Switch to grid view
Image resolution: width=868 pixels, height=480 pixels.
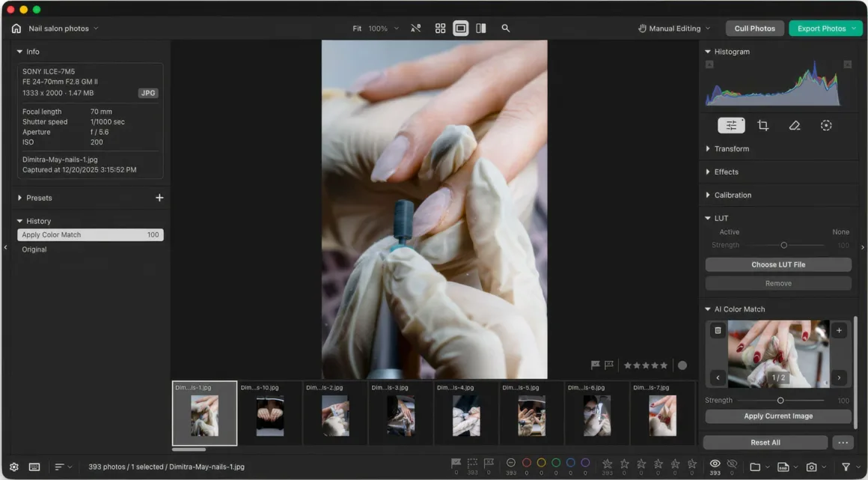[x=440, y=28]
